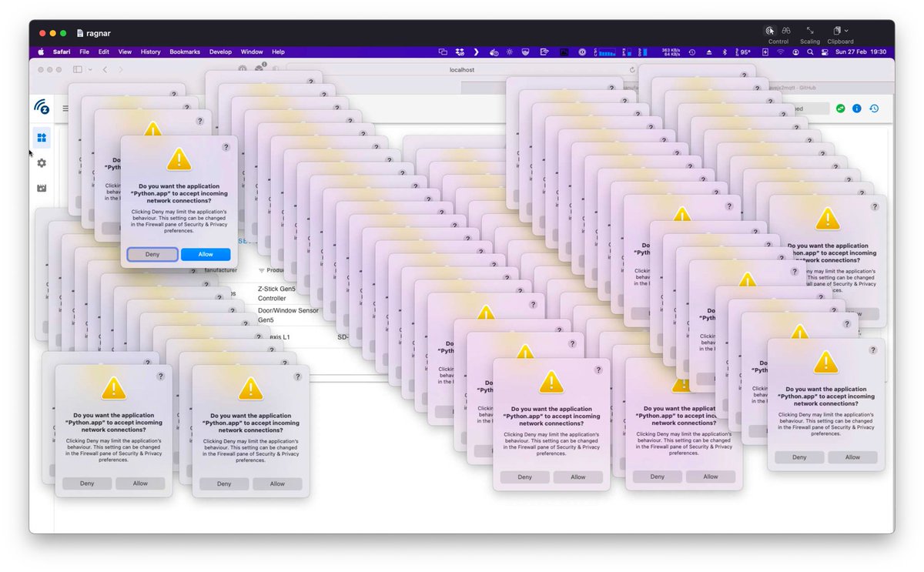Click the focus-ringed Deny button

point(152,254)
